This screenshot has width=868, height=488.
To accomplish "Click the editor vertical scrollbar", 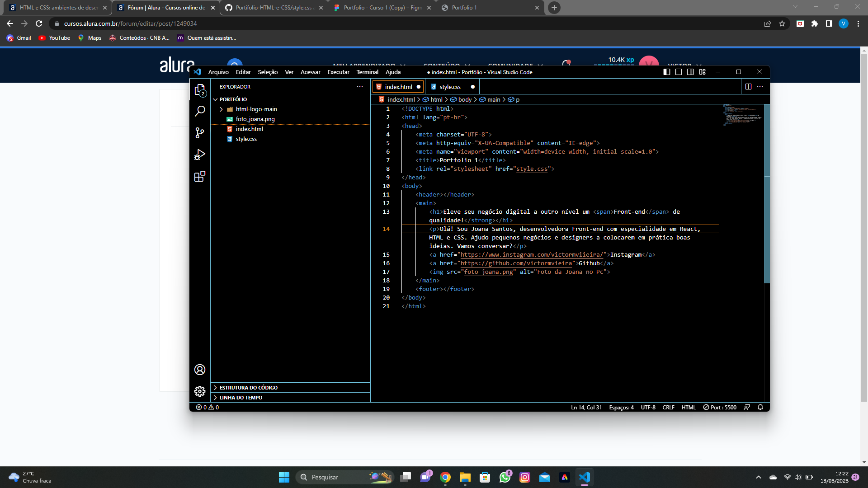I will [767, 194].
